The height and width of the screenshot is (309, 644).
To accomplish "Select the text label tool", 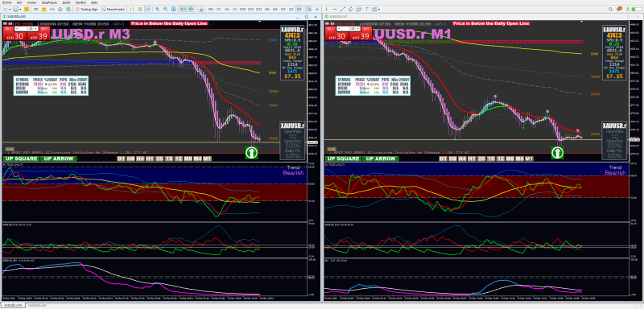I will point(367,9).
